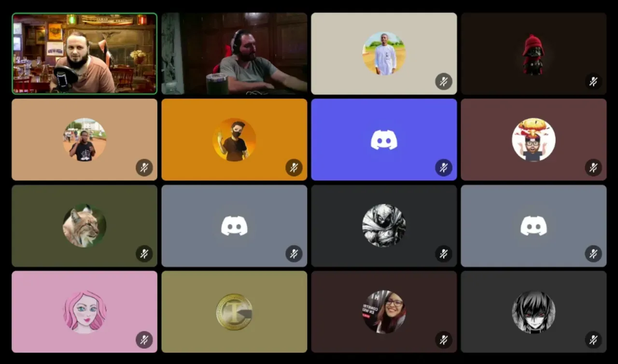Viewport: 618px width, 364px height.
Task: Select avatar of person in black shirt outdoors
Action: pyautogui.click(x=84, y=140)
